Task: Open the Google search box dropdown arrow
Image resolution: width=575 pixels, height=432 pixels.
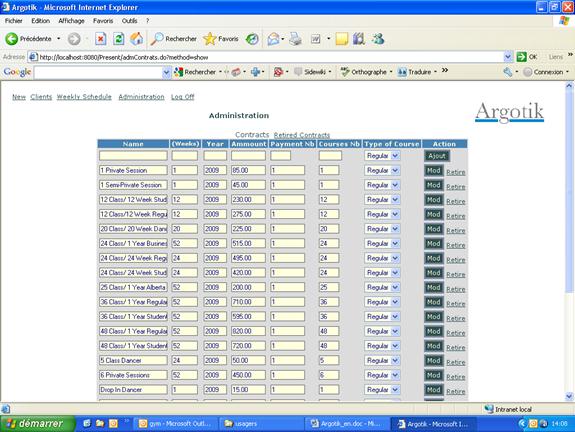Action: click(166, 72)
